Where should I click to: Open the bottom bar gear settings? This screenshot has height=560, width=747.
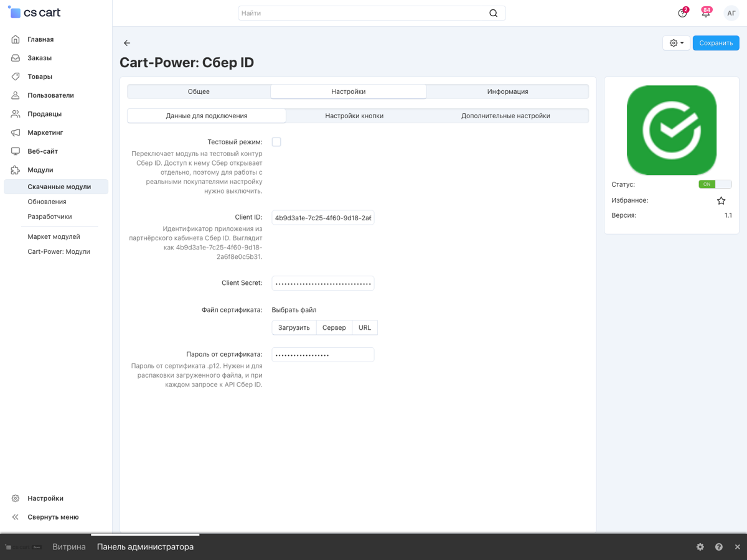pos(700,547)
